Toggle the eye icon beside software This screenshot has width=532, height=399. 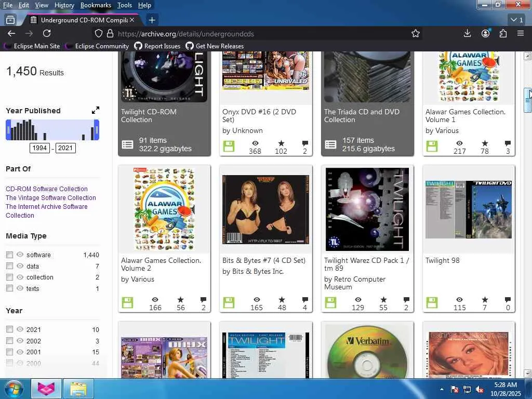coord(20,255)
